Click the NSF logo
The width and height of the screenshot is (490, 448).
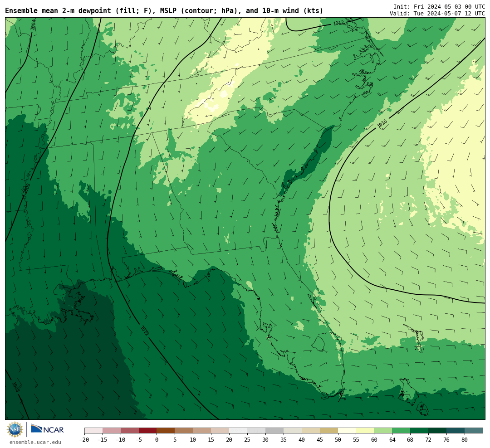(15, 429)
